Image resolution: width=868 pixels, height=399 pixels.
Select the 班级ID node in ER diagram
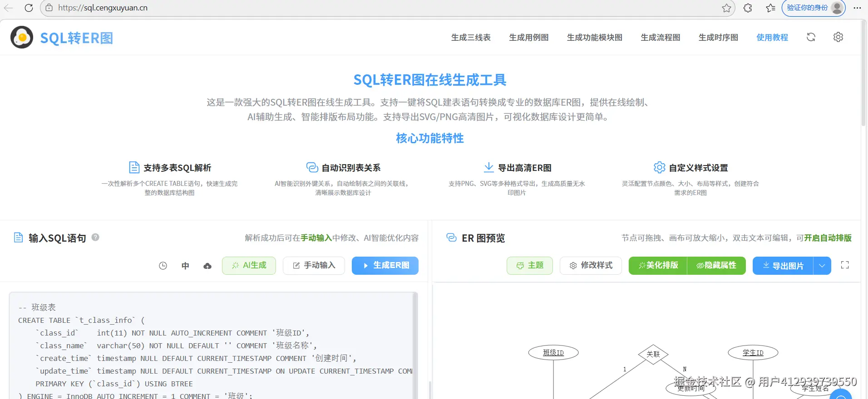553,353
